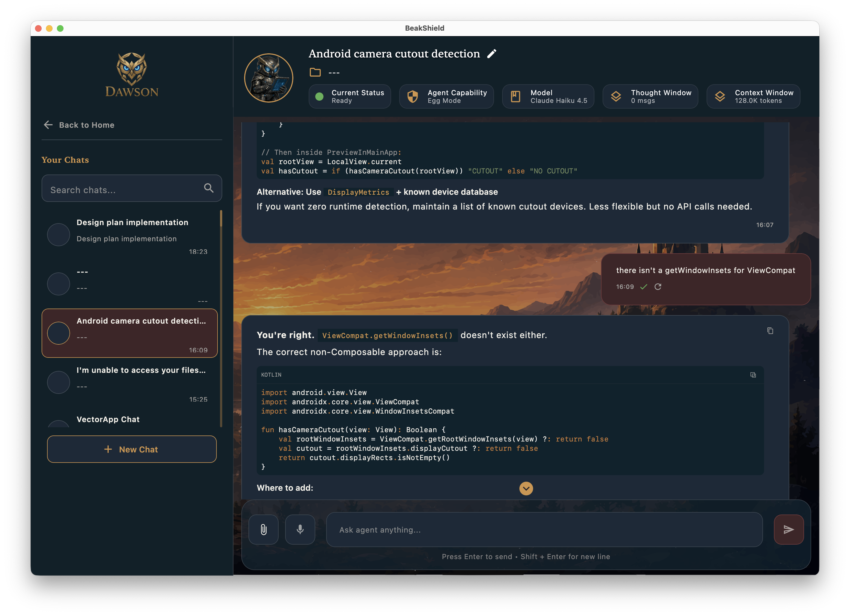The image size is (850, 616).
Task: Click the chat list scrollbar
Action: [221, 318]
